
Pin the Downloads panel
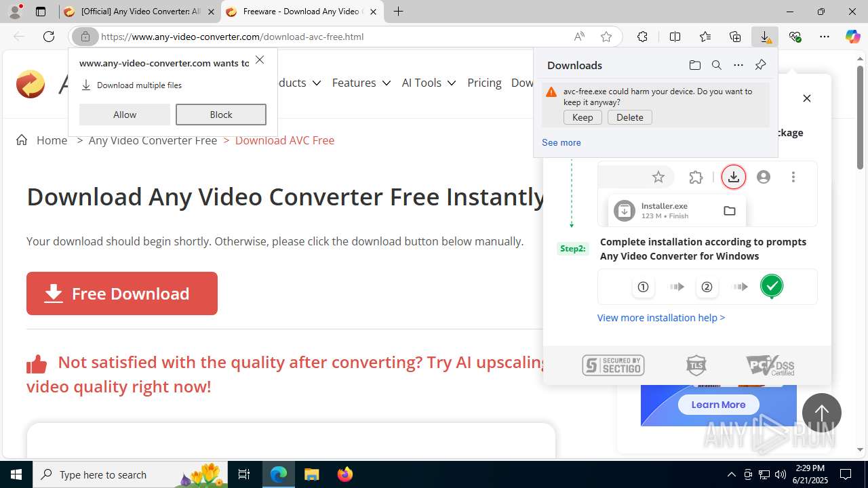[760, 65]
